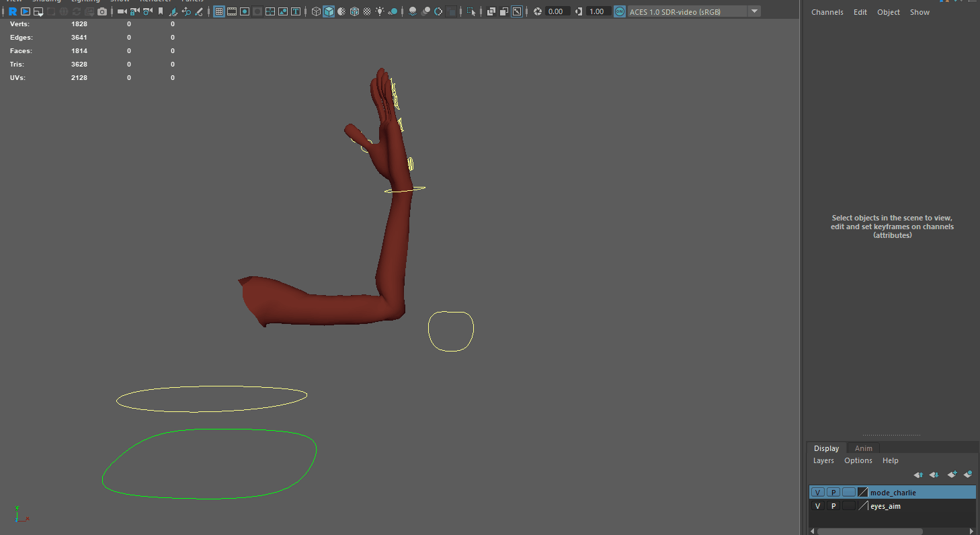Edit the Exposure value field 0.00

pyautogui.click(x=557, y=11)
